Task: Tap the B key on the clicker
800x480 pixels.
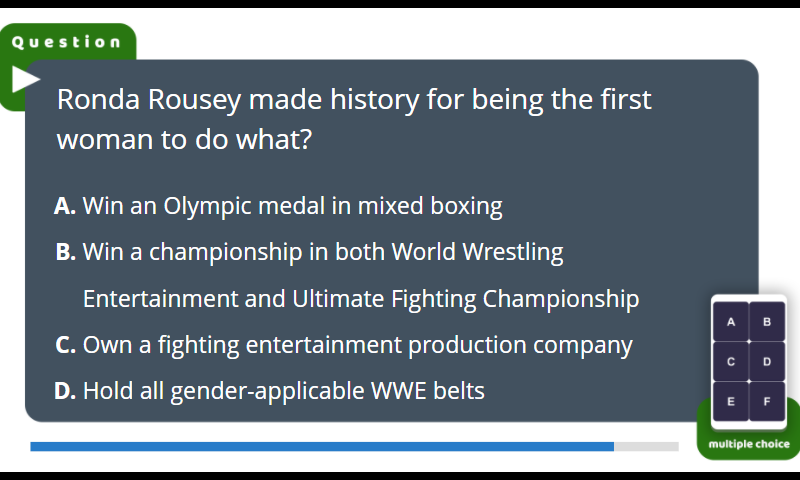Action: click(x=767, y=322)
